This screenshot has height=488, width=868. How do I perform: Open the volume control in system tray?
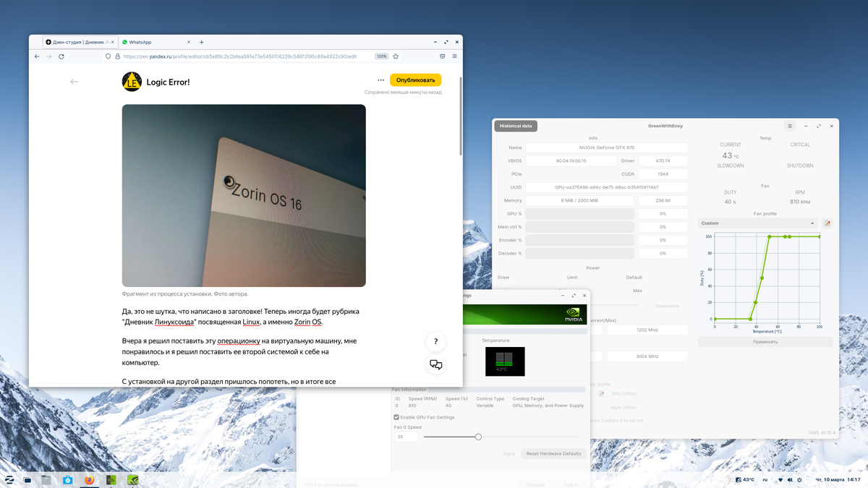point(790,479)
